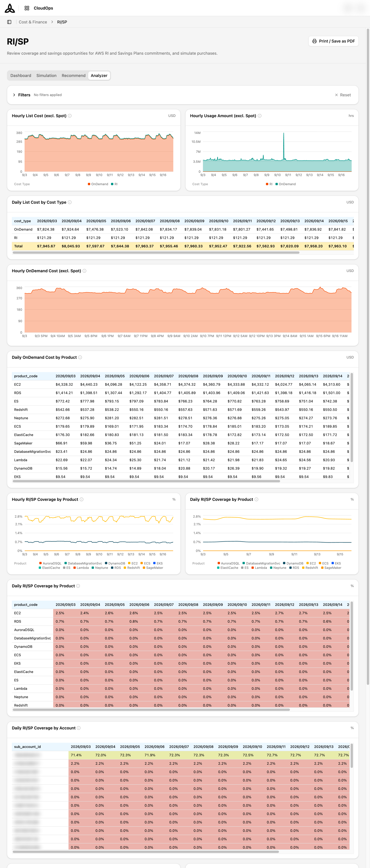Viewport: 370px width, 868px height.
Task: Click info icon next to Daily RI/SP Coverage by Account
Action: [79, 728]
